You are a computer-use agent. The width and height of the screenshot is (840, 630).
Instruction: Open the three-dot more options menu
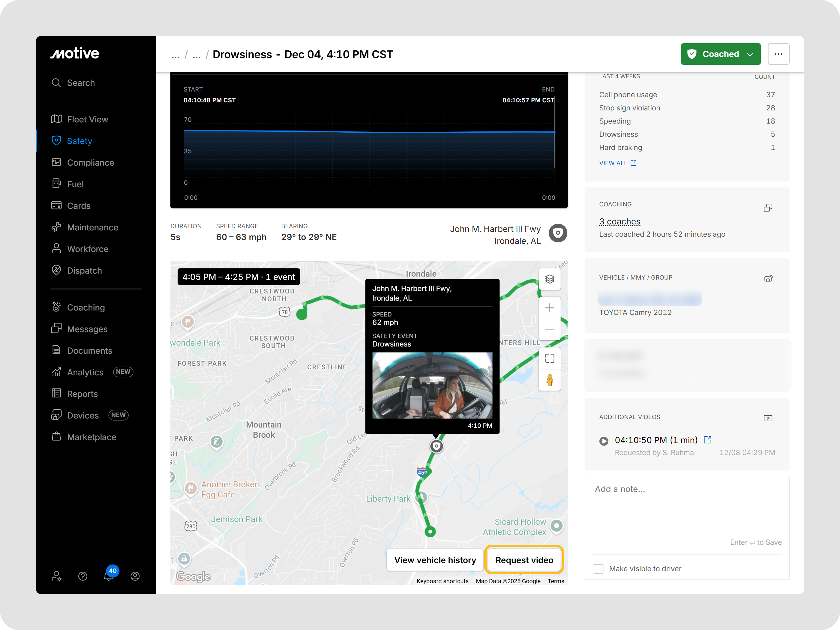click(778, 54)
